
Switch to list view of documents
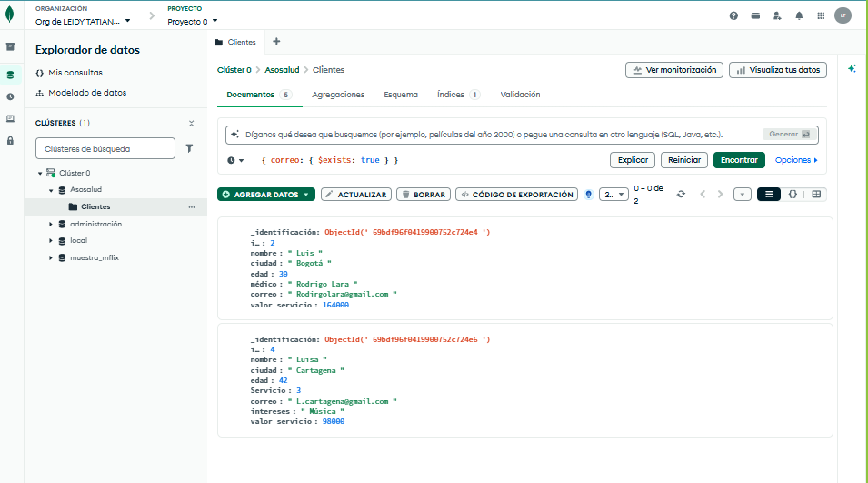(x=768, y=195)
